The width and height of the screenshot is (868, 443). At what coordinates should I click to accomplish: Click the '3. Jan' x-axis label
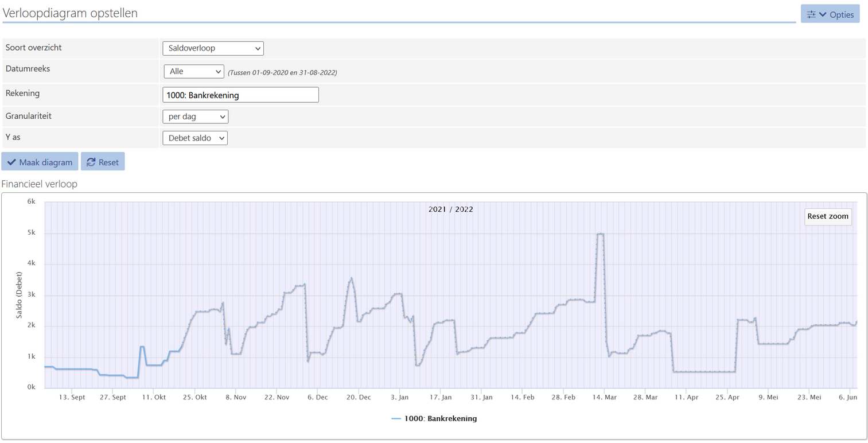coord(399,397)
